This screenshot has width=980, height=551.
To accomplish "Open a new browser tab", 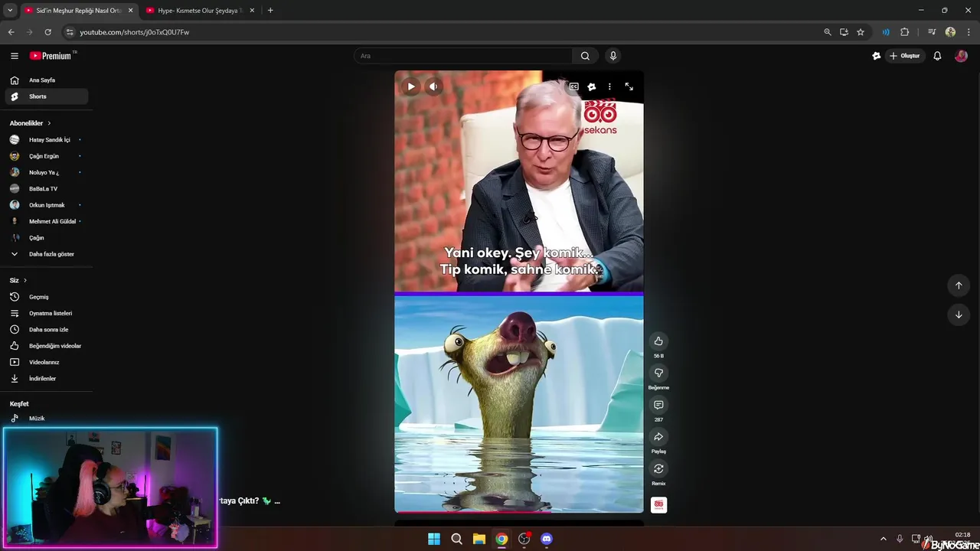I will click(270, 11).
